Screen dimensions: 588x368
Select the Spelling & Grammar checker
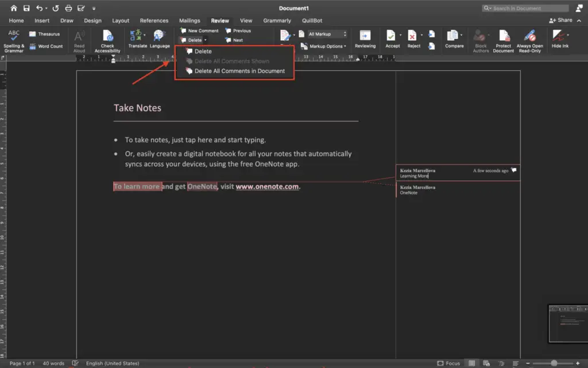(13, 39)
